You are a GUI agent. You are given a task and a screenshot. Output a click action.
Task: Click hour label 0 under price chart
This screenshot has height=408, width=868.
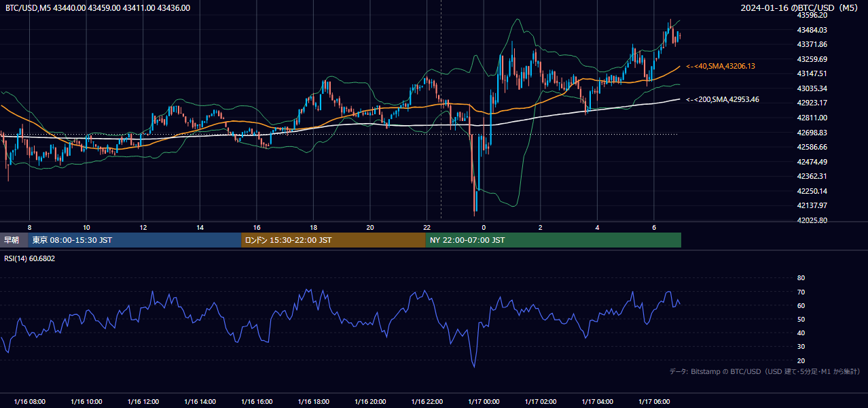[x=484, y=227]
